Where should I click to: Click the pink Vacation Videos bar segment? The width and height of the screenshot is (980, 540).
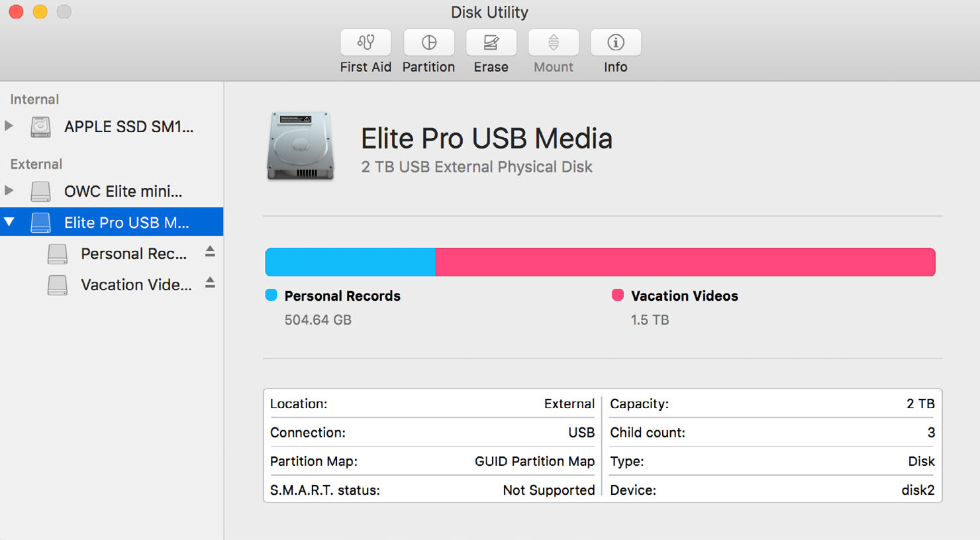[685, 262]
